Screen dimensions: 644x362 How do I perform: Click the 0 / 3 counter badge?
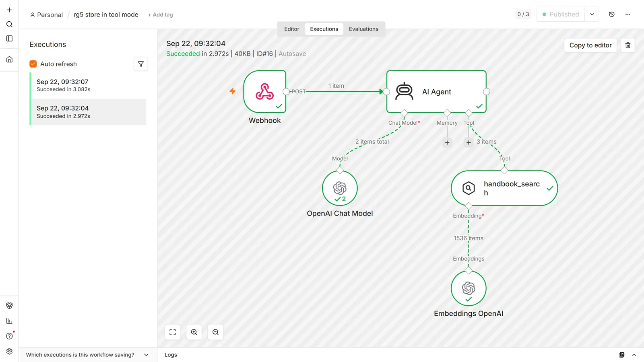tap(523, 14)
